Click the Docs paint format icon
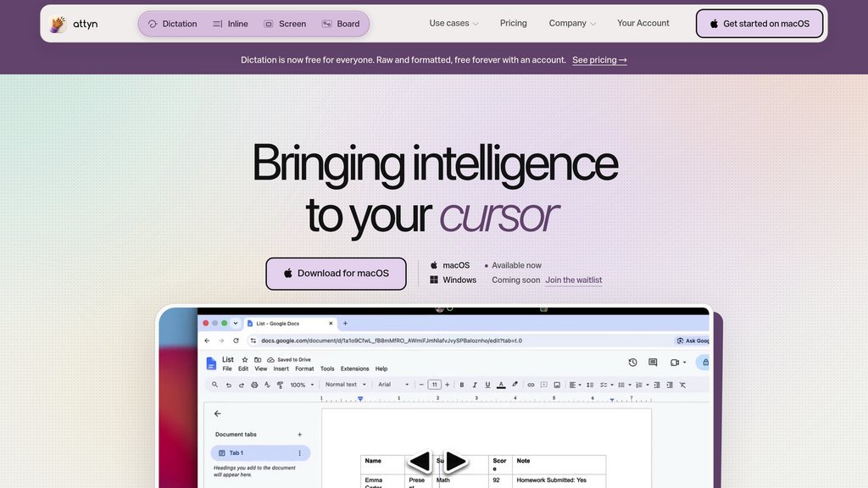This screenshot has height=488, width=868. point(280,385)
